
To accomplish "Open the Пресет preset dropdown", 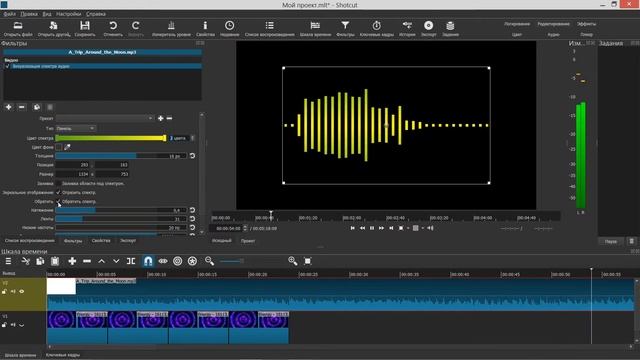I will [105, 118].
